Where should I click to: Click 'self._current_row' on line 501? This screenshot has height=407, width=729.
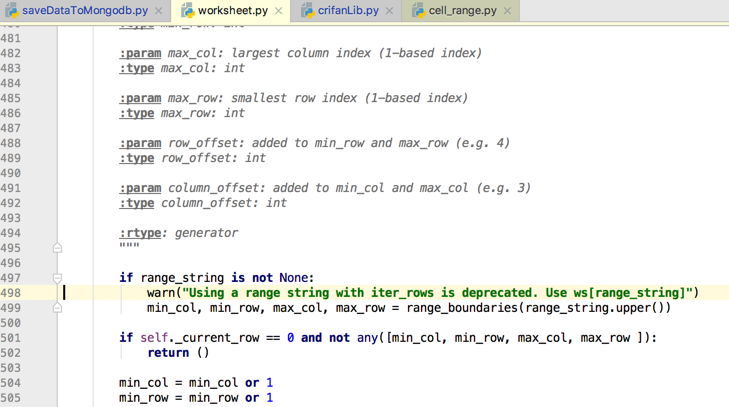199,338
